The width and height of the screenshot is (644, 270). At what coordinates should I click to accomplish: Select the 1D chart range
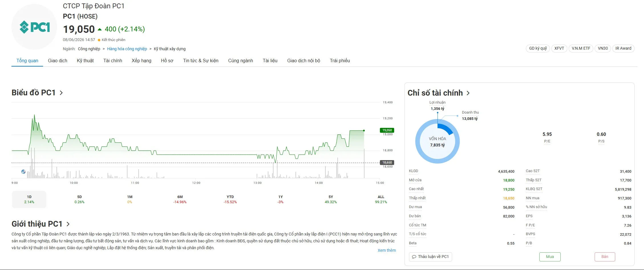[x=29, y=199]
